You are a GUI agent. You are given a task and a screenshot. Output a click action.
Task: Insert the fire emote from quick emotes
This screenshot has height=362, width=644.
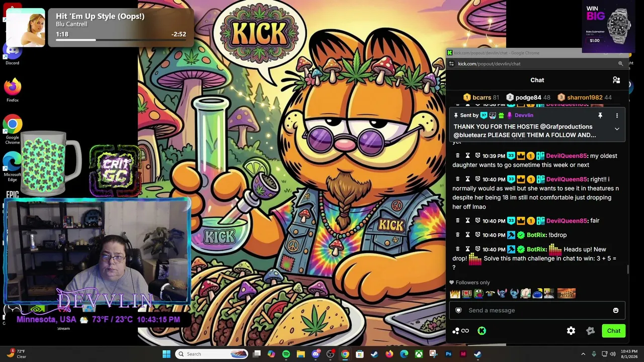click(455, 293)
